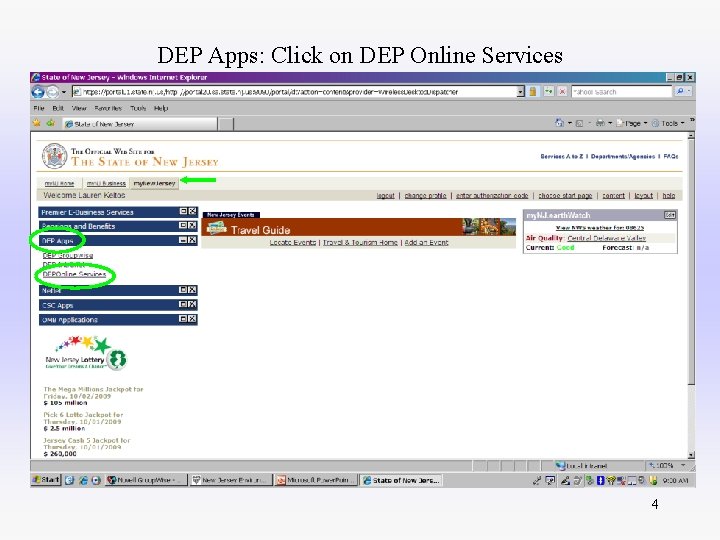Click choose start page link
Viewport: 720px width, 540px height.
tap(565, 195)
